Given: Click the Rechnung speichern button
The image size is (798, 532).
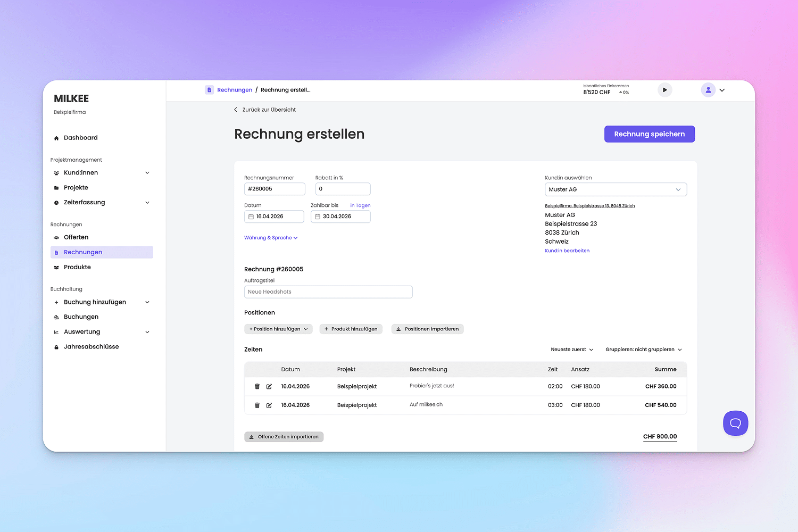Looking at the screenshot, I should (x=649, y=134).
